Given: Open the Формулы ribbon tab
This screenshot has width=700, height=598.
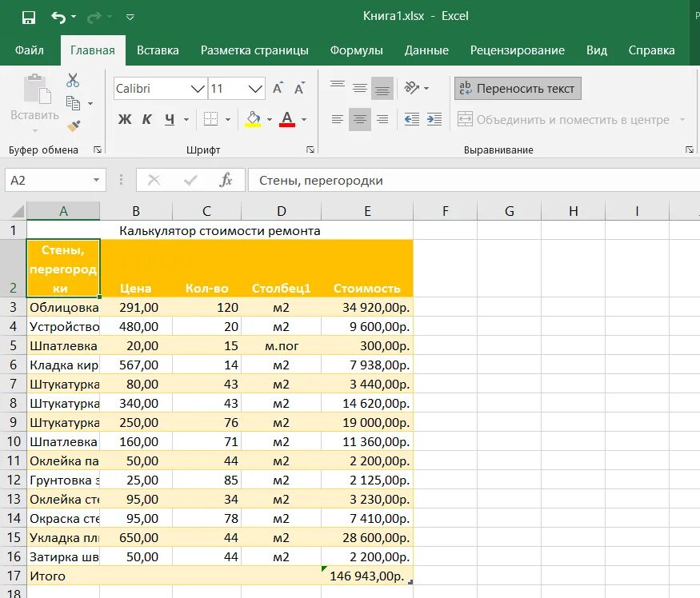Looking at the screenshot, I should 356,50.
